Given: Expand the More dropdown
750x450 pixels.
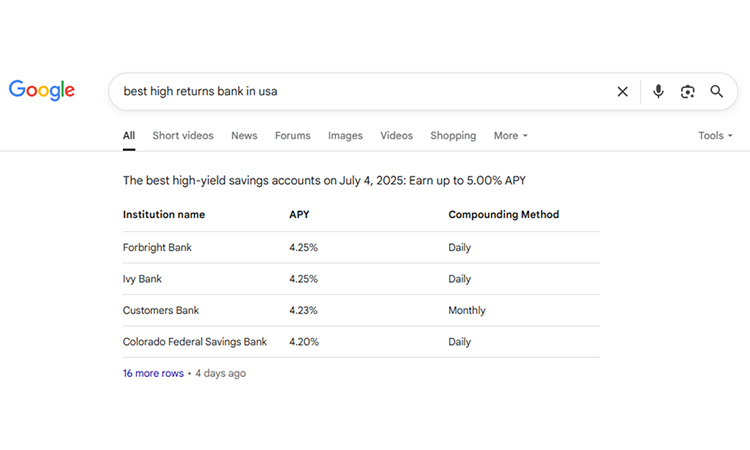Looking at the screenshot, I should [510, 135].
